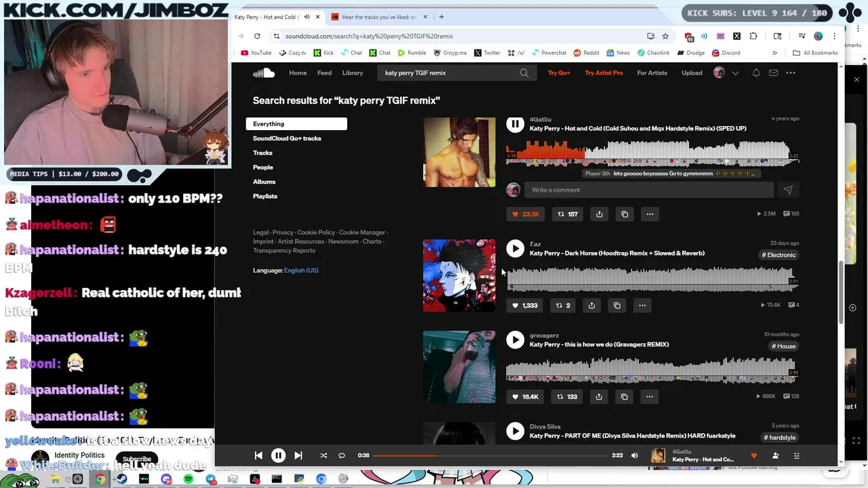Skip to the next track in the player bar
Screen dimensions: 868x488
coord(298,455)
